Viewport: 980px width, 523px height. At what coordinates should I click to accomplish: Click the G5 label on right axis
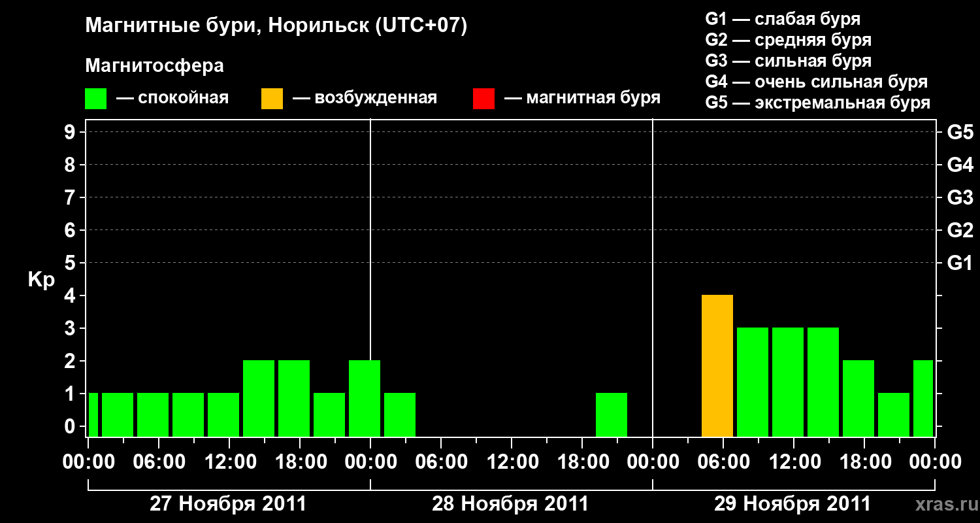(x=960, y=132)
